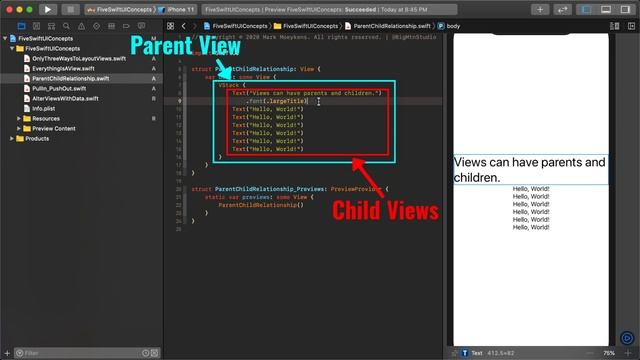
Task: Open the adjust editor options icon
Action: (614, 26)
